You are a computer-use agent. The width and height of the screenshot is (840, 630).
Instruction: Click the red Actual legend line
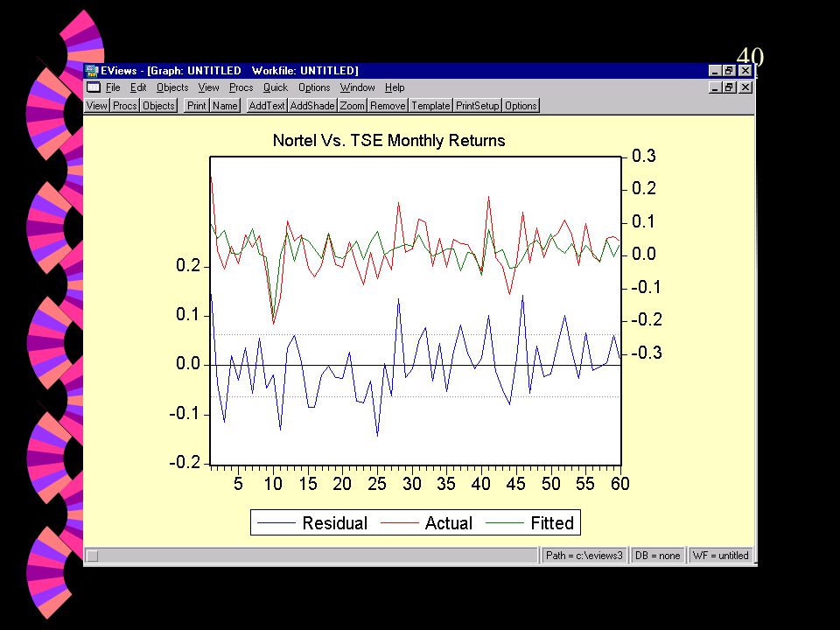coord(399,523)
